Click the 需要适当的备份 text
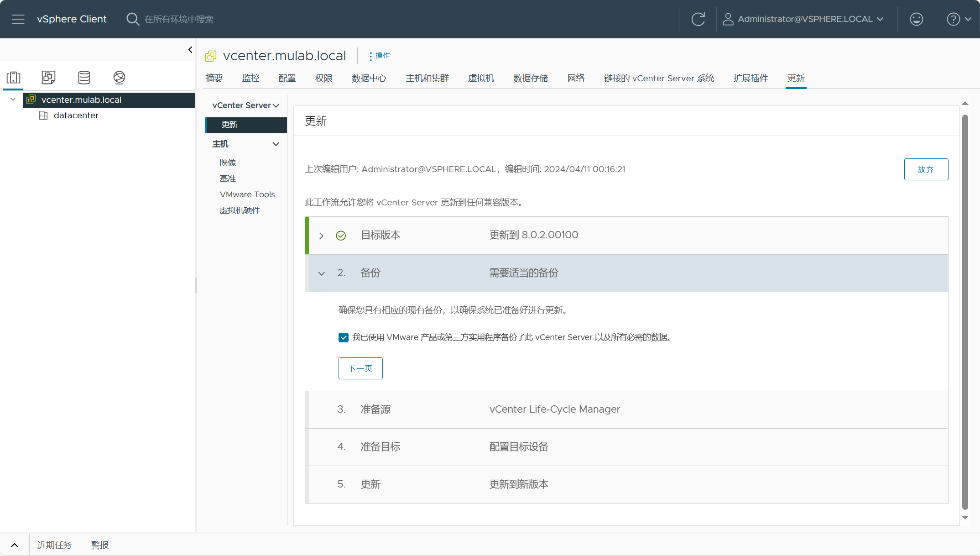Image resolution: width=980 pixels, height=556 pixels. tap(524, 273)
